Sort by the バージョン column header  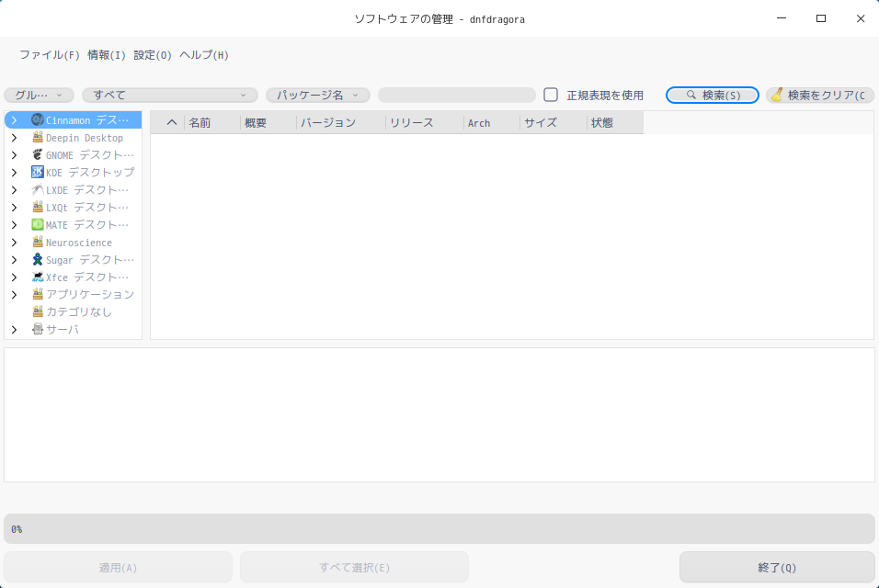(341, 122)
